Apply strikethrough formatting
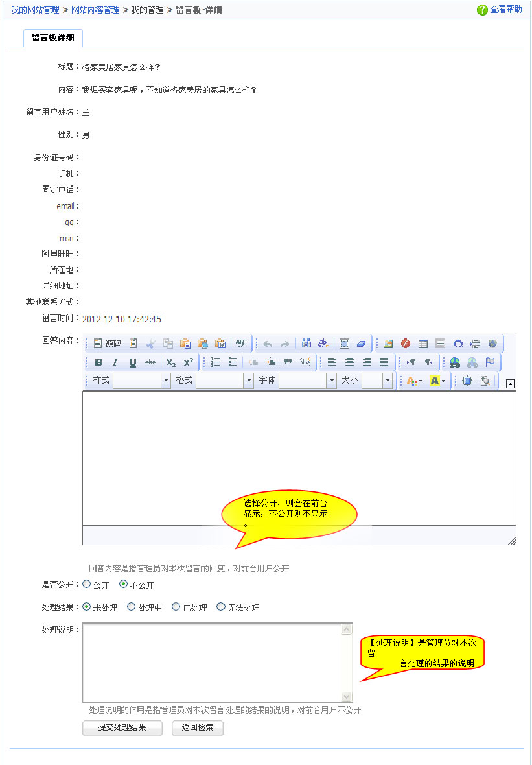The image size is (532, 765). (150, 362)
